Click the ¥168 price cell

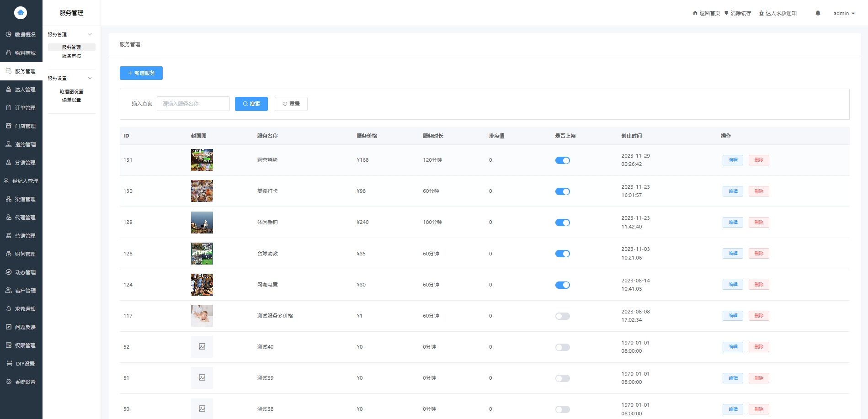(362, 160)
